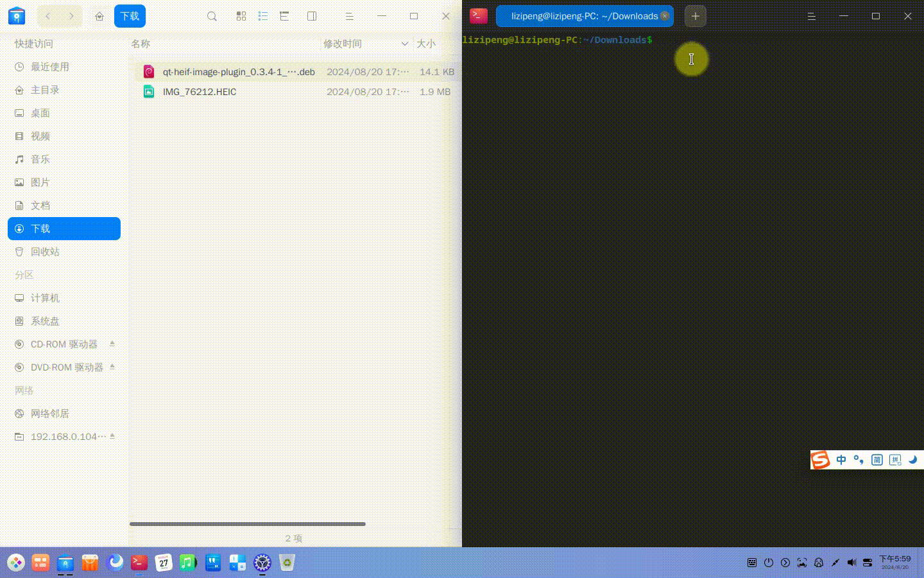
Task: Select the IMG_76212.HEIC file
Action: click(296, 92)
